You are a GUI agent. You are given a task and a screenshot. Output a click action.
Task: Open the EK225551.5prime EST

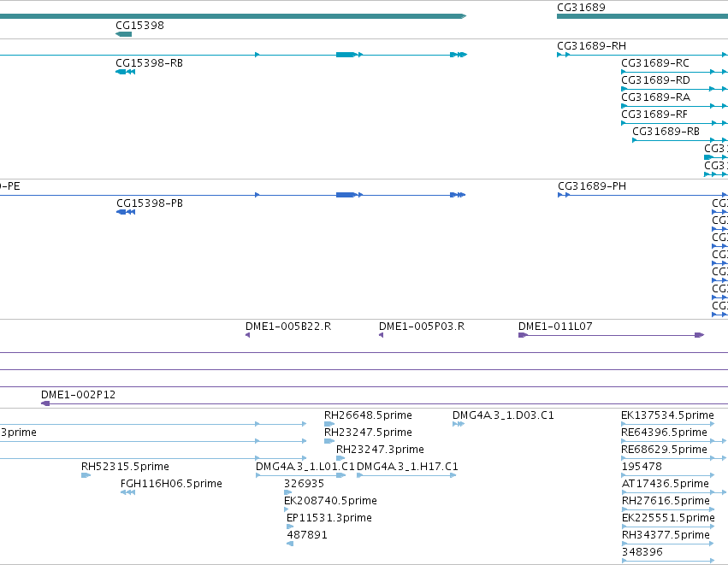pos(668,518)
